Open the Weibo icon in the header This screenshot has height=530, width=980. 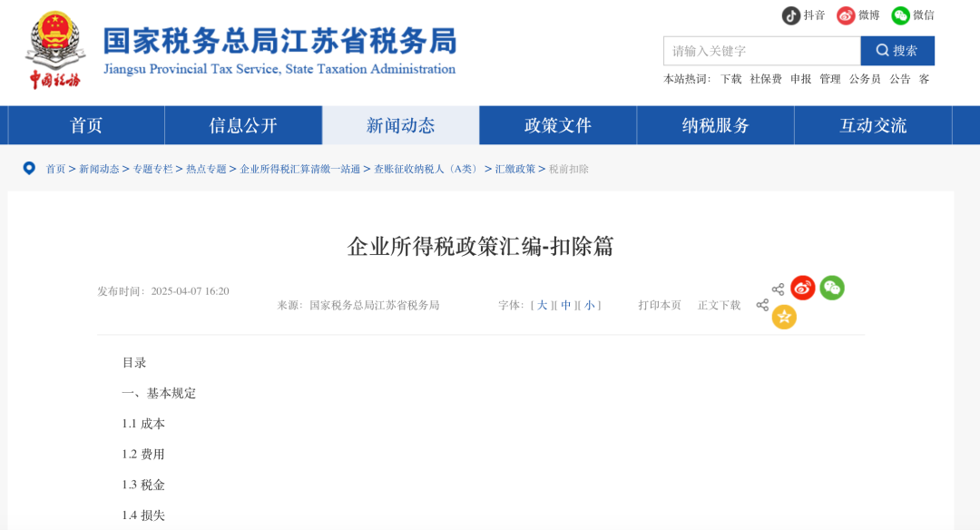tap(846, 15)
